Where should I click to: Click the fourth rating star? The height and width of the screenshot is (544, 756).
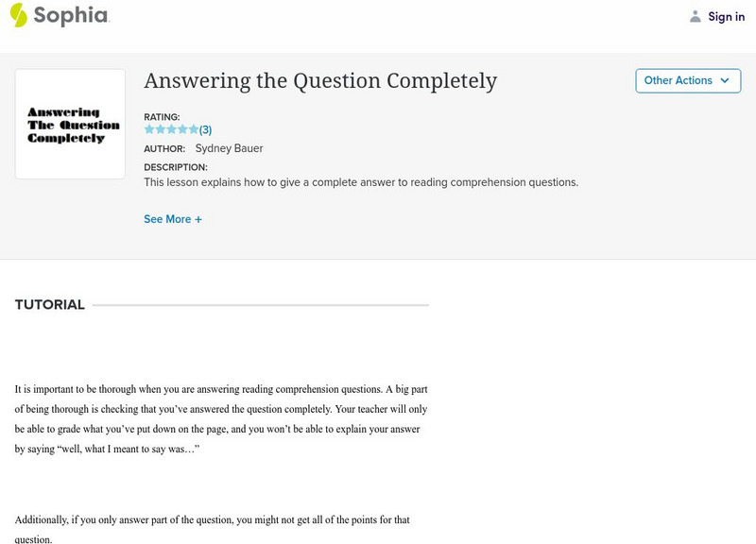coord(182,129)
